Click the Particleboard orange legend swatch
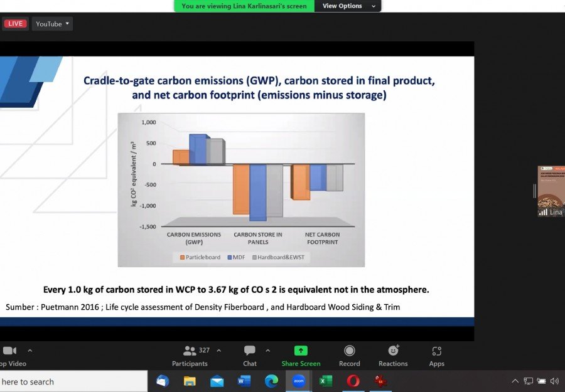This screenshot has width=565, height=392. pos(182,257)
